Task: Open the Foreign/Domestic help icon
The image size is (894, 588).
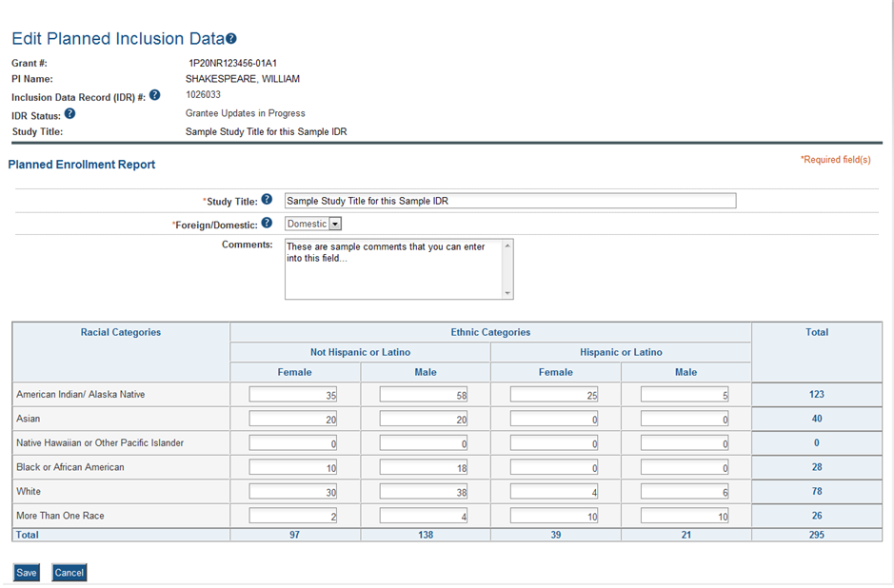Action: coord(267,223)
